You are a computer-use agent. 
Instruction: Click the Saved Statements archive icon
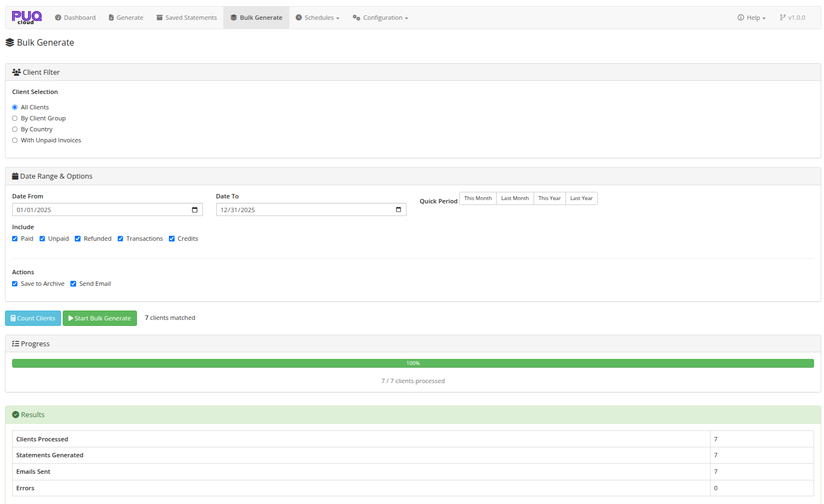(159, 17)
